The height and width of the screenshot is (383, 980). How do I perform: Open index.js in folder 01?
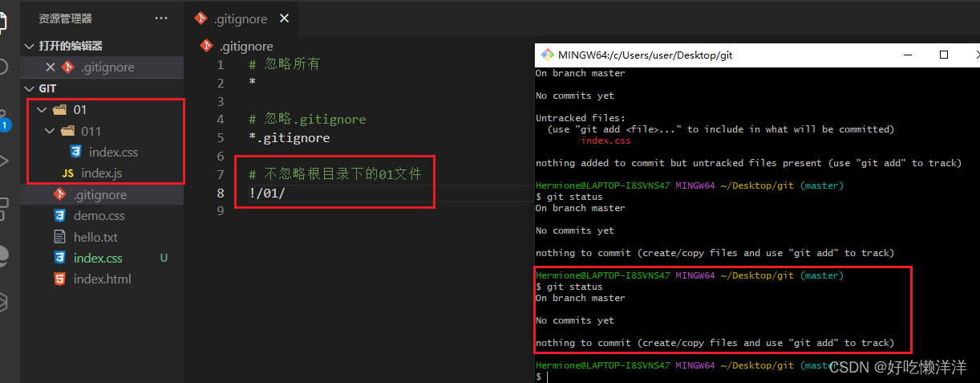tap(101, 173)
